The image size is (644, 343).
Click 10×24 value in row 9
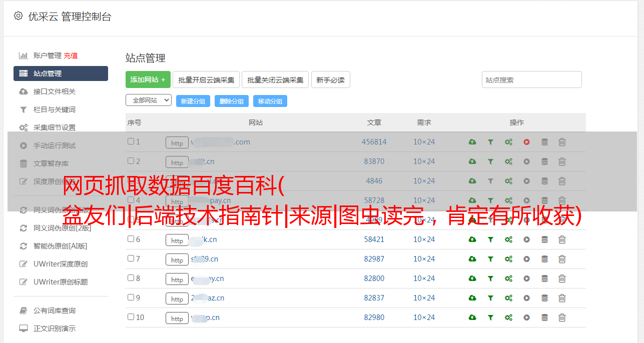[x=424, y=298]
